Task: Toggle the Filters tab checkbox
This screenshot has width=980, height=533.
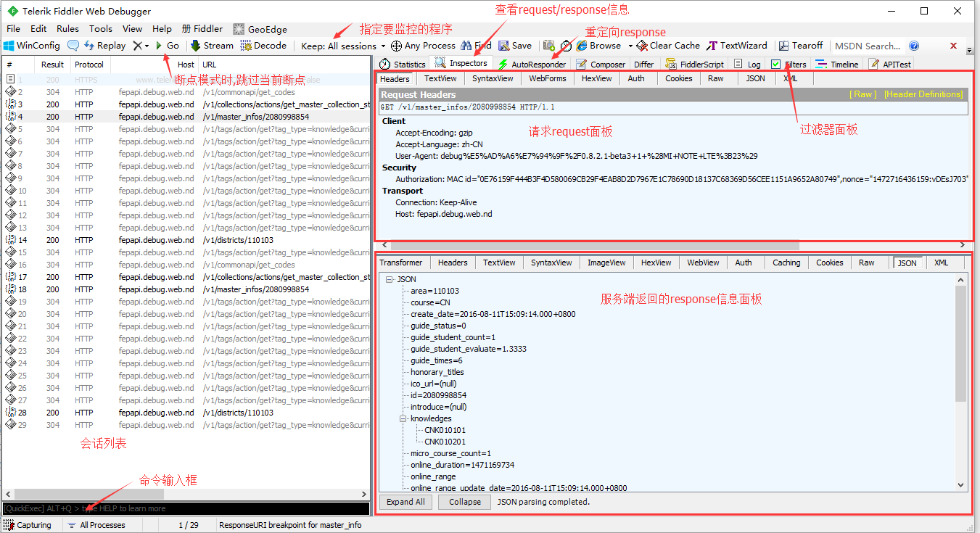Action: click(x=776, y=65)
